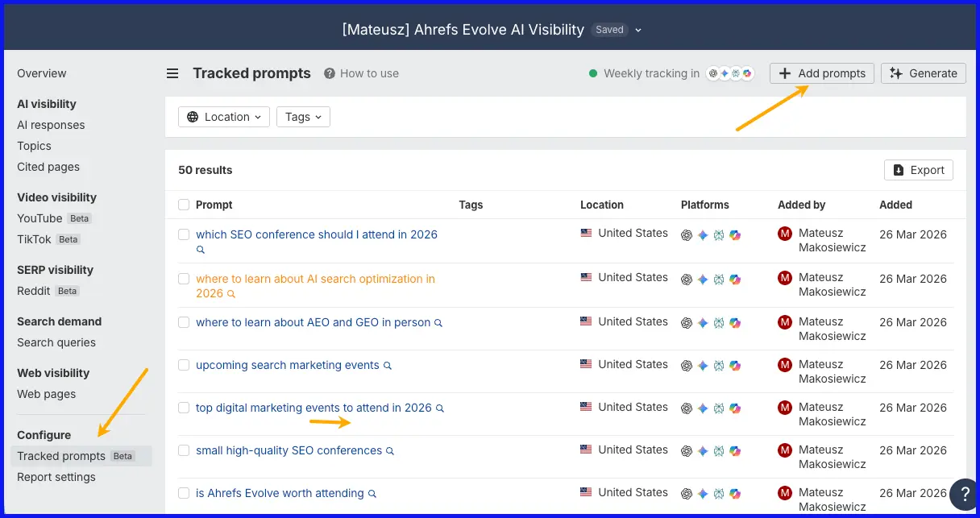Open Overview in the sidebar
The image size is (980, 518).
tap(42, 73)
